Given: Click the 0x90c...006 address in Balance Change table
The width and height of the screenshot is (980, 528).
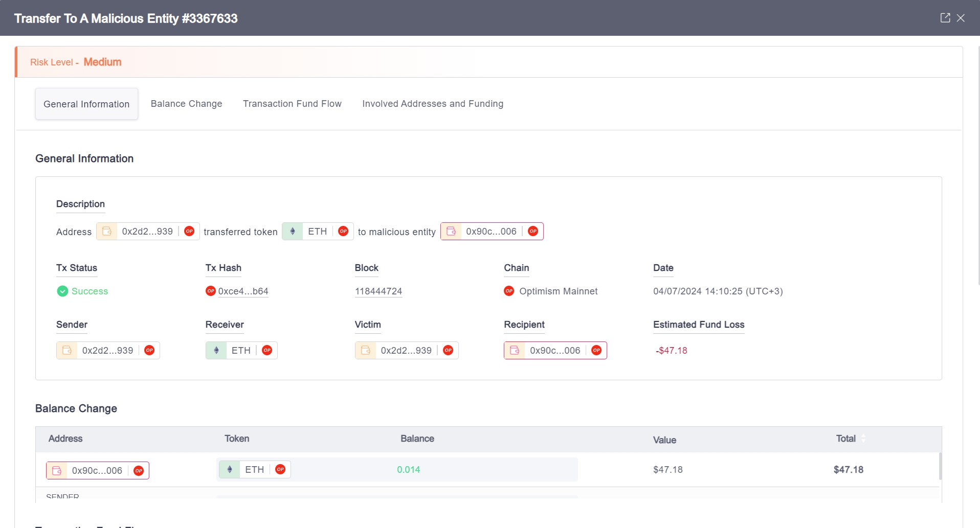Looking at the screenshot, I should coord(97,471).
